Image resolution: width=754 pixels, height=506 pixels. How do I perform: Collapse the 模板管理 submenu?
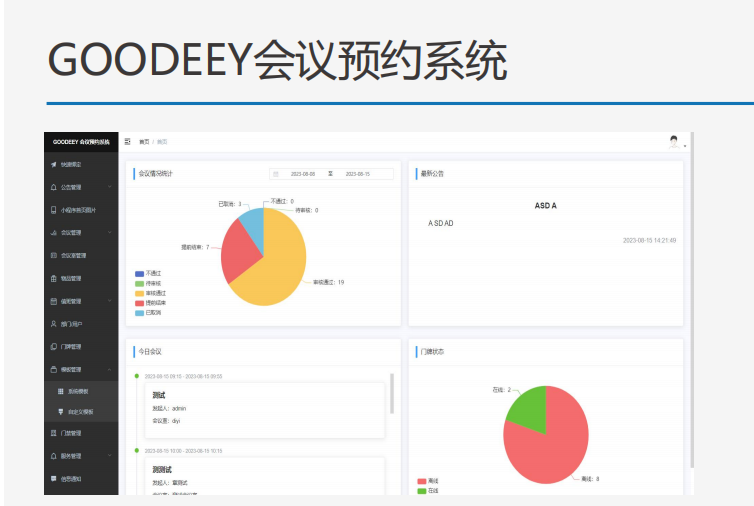point(109,369)
